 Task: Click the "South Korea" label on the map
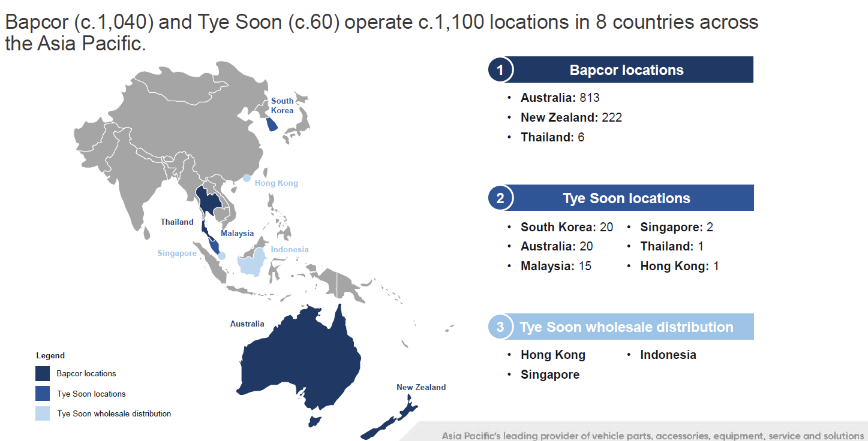282,105
